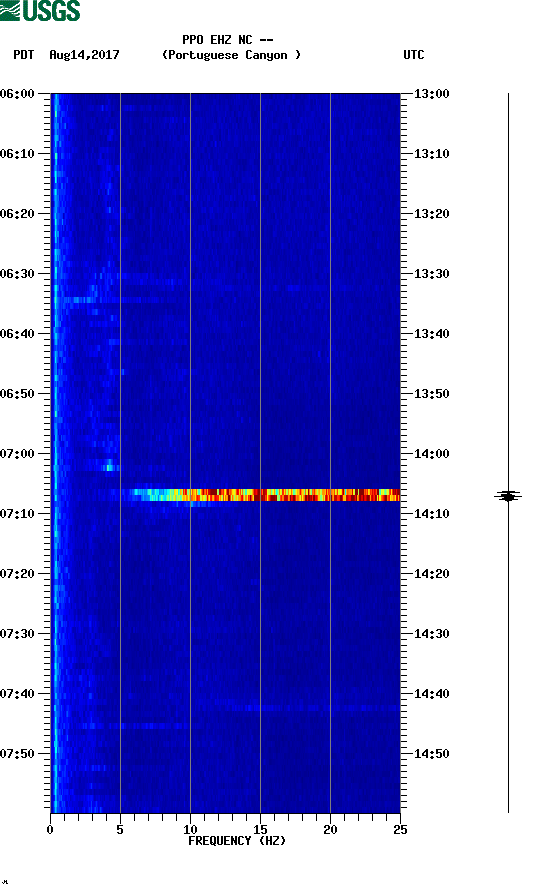Click the '07:30' PDT time label
Screen dimensions: 552x893
tap(18, 634)
